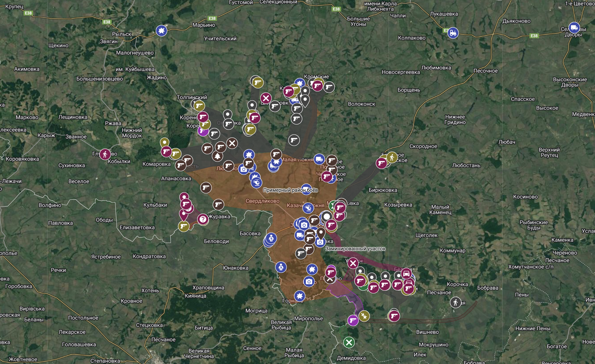Click the white ring target marker near Махновка
The width and height of the screenshot is (595, 364).
click(326, 216)
